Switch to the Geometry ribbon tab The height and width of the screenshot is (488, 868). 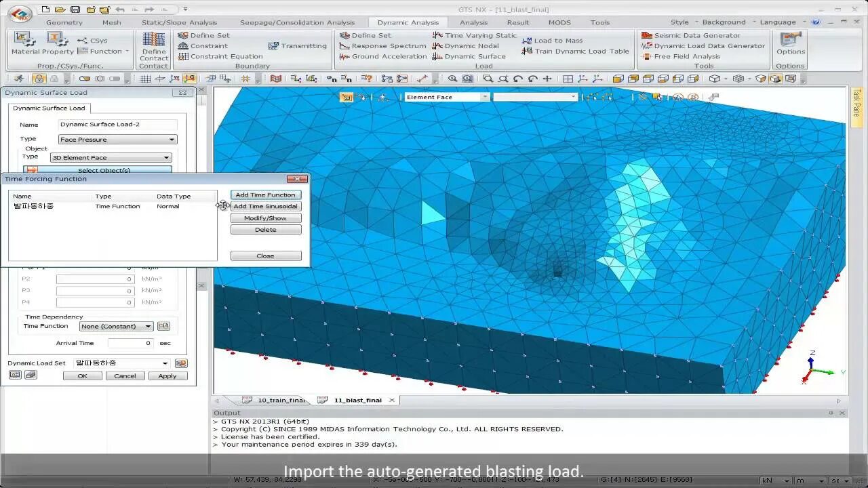64,22
